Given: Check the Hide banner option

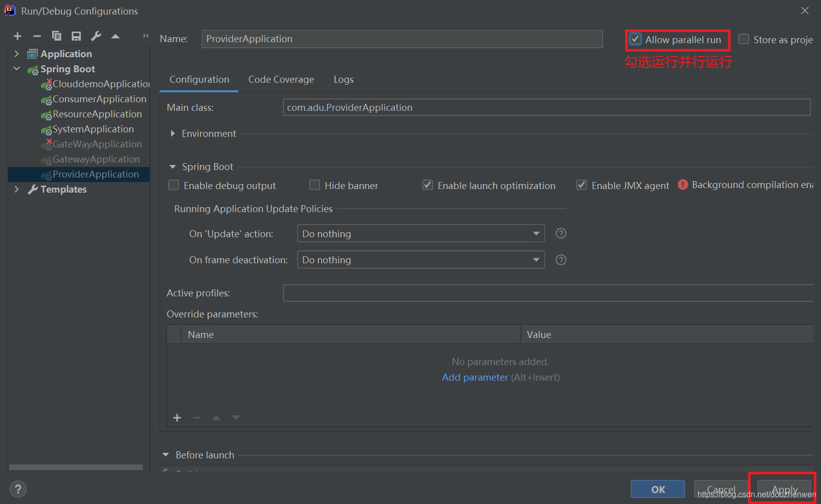Looking at the screenshot, I should click(315, 185).
